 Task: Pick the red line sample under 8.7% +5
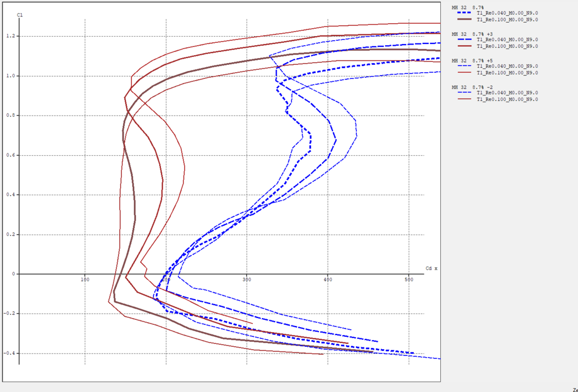point(463,73)
